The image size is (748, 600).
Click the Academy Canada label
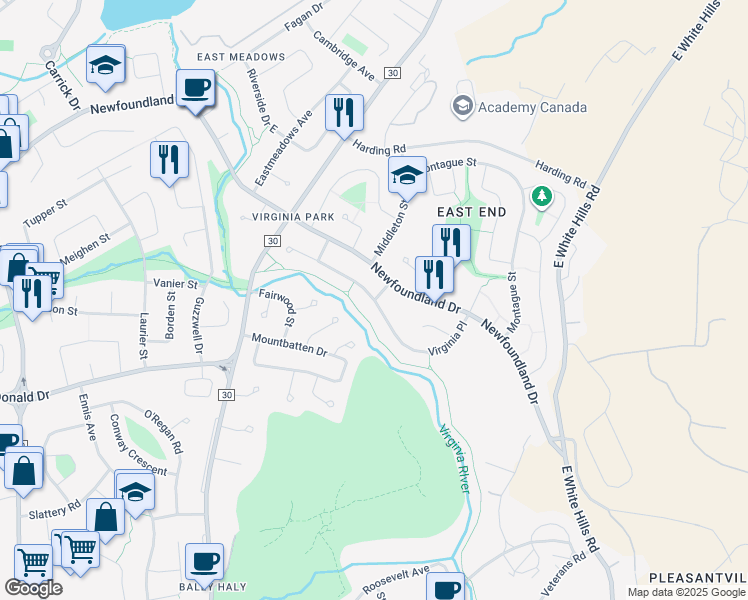(x=532, y=107)
